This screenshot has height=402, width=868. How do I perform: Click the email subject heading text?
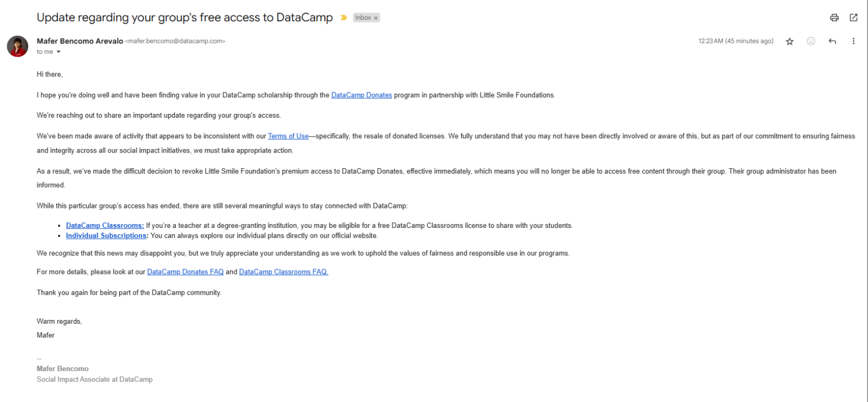tap(185, 17)
